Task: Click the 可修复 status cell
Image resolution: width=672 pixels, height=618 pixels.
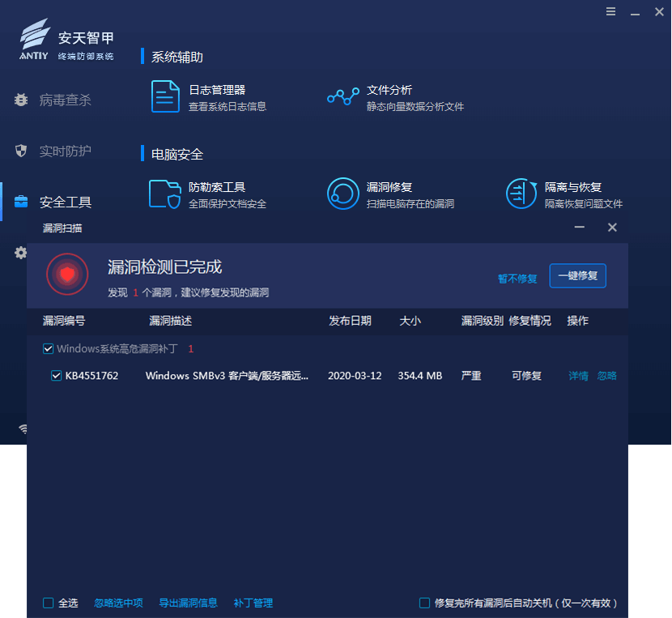Action: [x=527, y=376]
